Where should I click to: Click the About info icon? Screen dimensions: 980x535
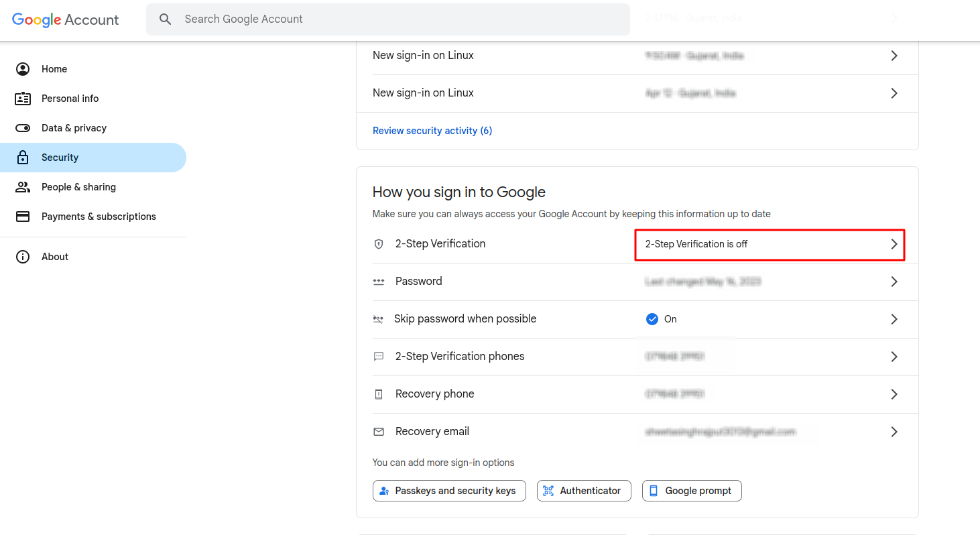coord(23,257)
